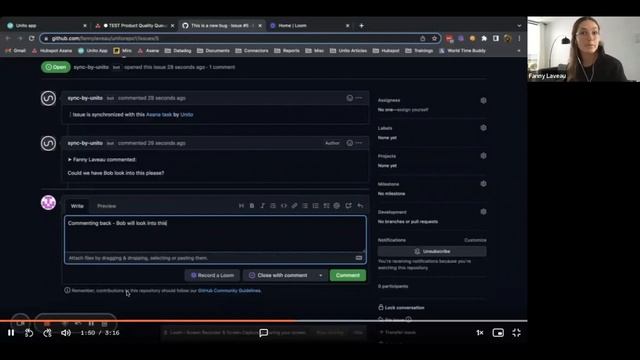This screenshot has width=640, height=360.
Task: Insert a task list in the comment
Action: 326,206
